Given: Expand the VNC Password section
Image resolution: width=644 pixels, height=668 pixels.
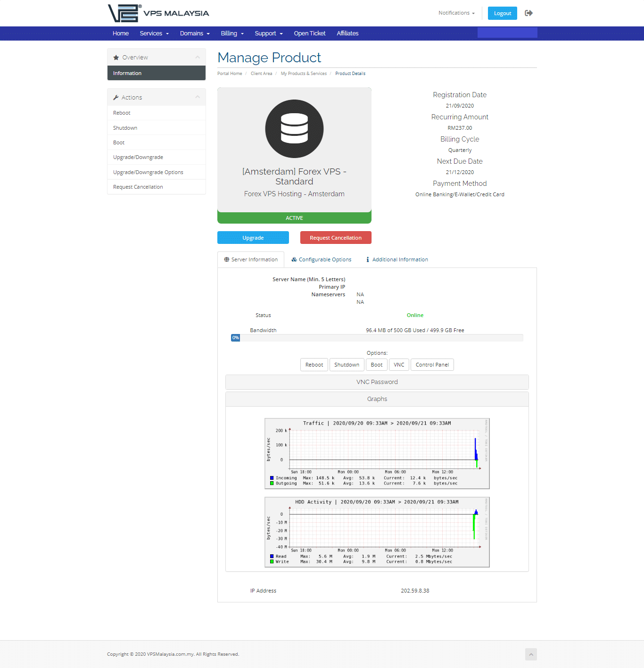Looking at the screenshot, I should pyautogui.click(x=377, y=382).
